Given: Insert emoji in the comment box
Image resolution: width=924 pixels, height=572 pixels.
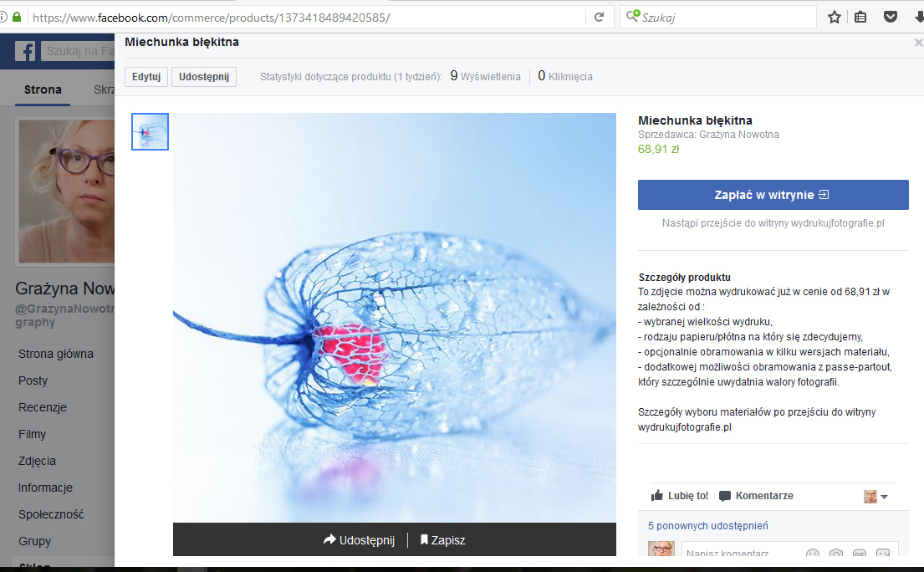Looking at the screenshot, I should coord(812,554).
